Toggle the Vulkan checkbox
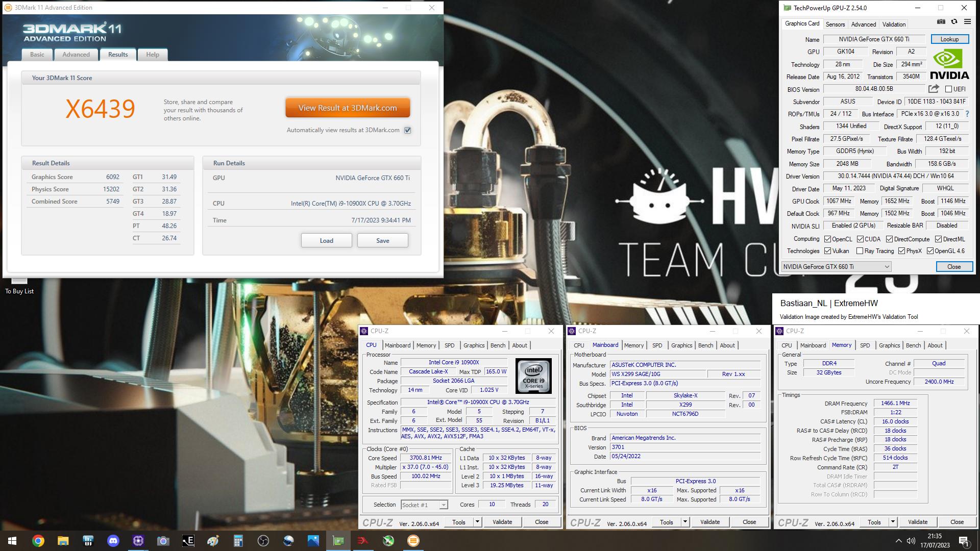980x551 pixels. (x=827, y=251)
